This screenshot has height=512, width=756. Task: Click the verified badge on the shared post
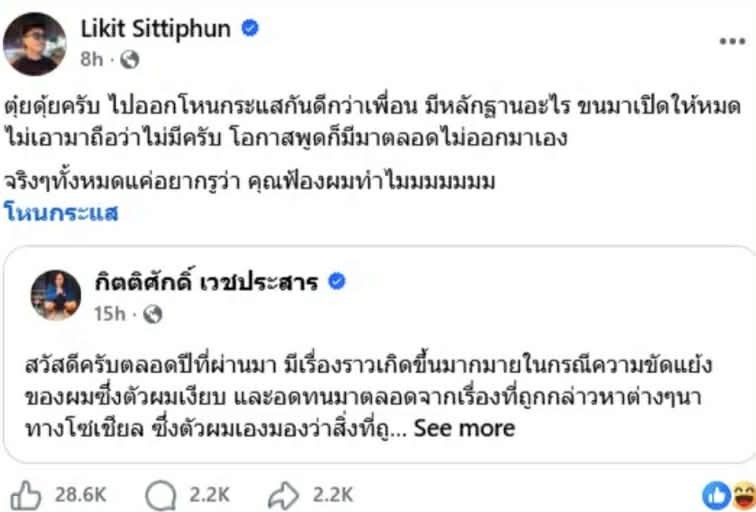coord(337,282)
